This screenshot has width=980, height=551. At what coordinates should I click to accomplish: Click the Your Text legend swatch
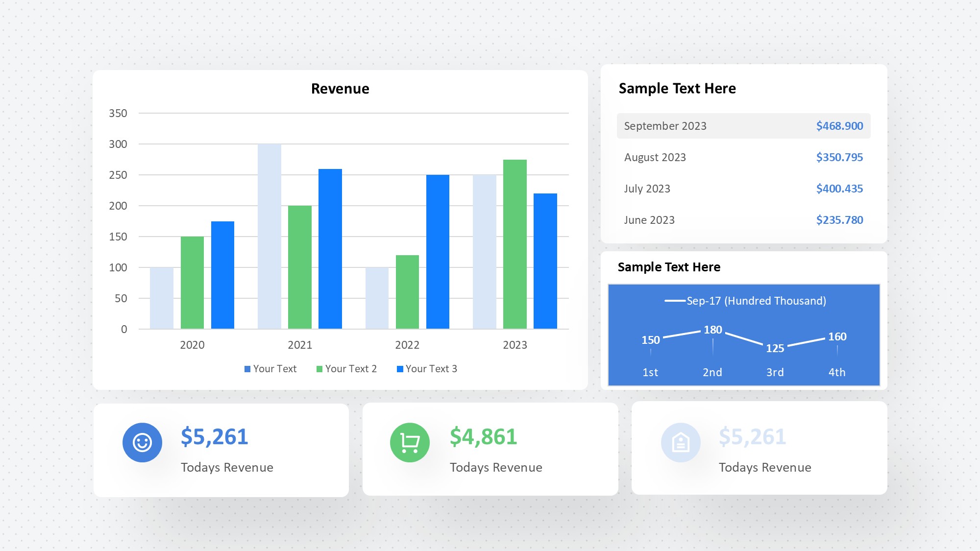point(247,369)
